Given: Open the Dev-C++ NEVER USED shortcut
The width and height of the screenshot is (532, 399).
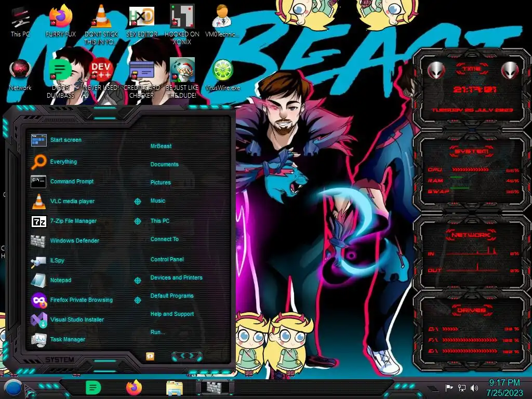Looking at the screenshot, I should [101, 75].
